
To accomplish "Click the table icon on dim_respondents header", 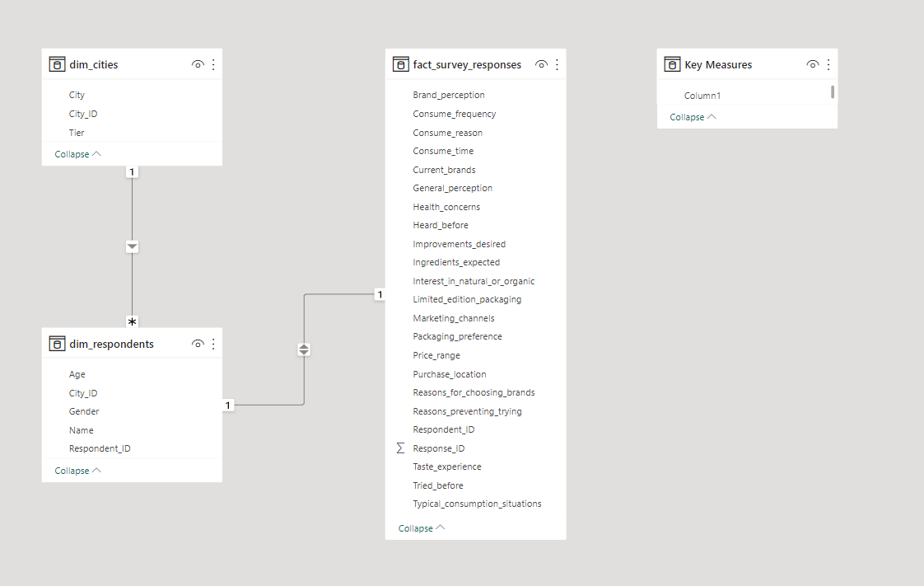I will (x=57, y=344).
